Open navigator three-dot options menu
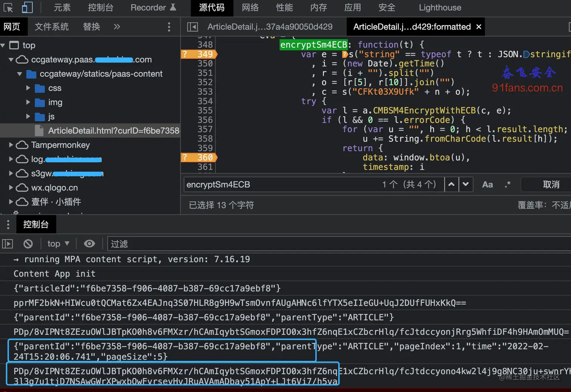 pos(169,27)
